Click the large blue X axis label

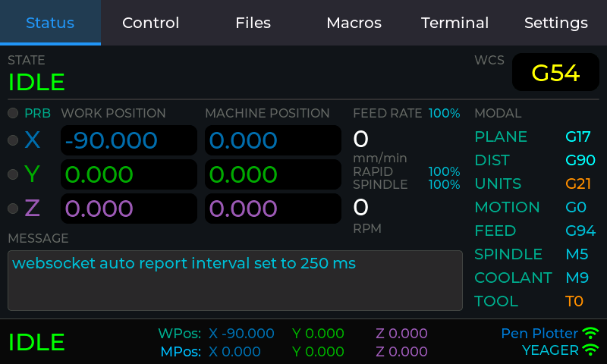(33, 140)
